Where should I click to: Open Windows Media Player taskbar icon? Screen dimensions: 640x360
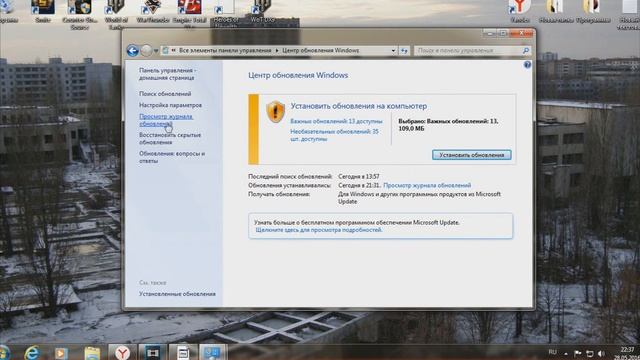(x=61, y=353)
